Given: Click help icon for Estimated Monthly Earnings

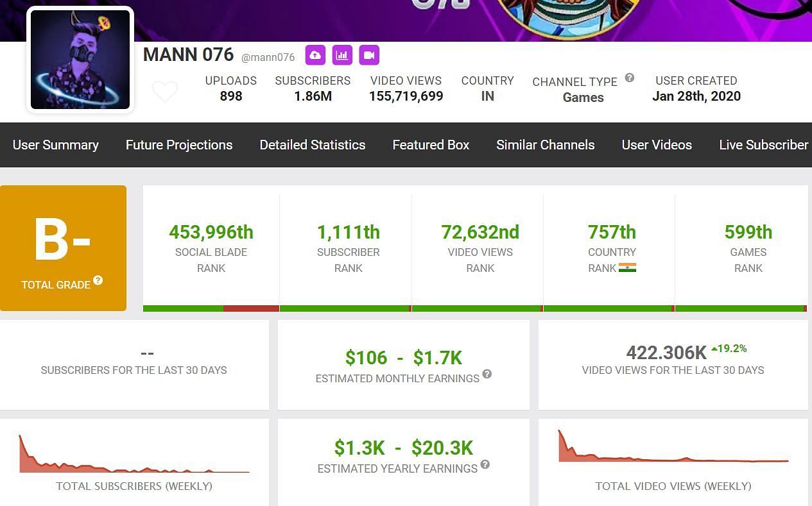Looking at the screenshot, I should coord(487,374).
